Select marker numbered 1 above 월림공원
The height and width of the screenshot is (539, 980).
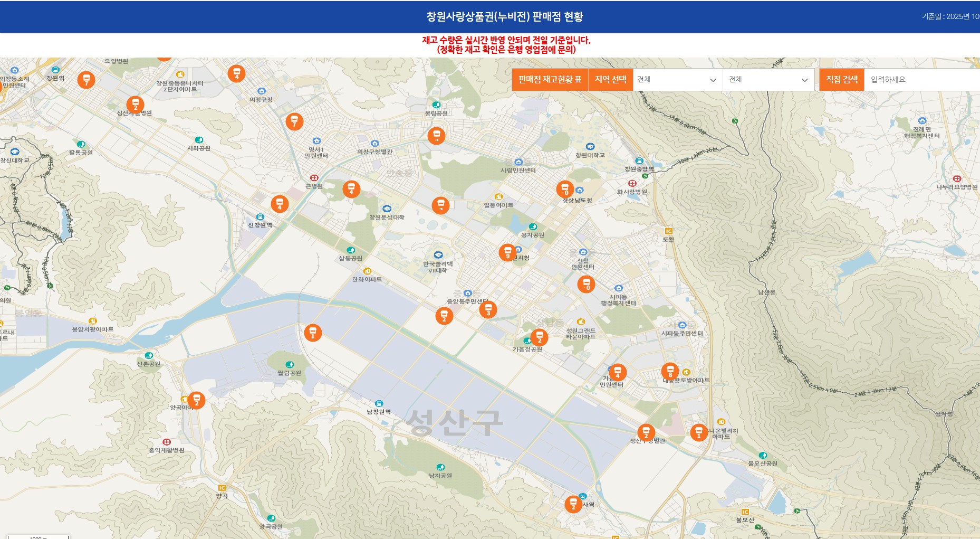313,333
